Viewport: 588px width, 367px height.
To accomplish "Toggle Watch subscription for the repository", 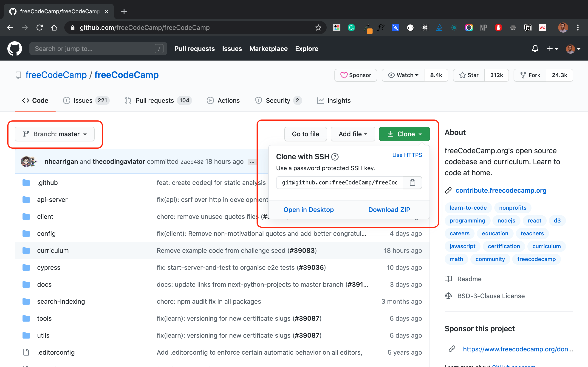I will [403, 75].
